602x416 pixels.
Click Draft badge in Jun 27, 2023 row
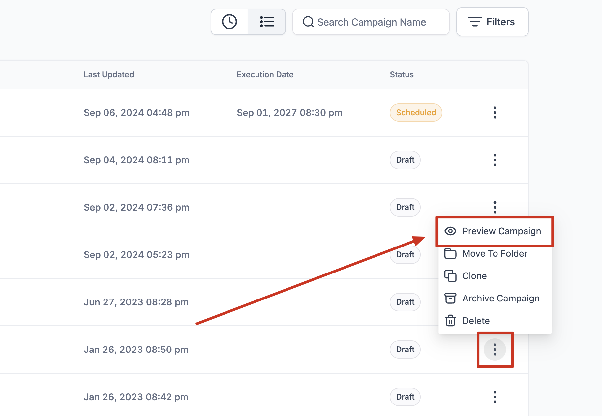[x=405, y=302]
